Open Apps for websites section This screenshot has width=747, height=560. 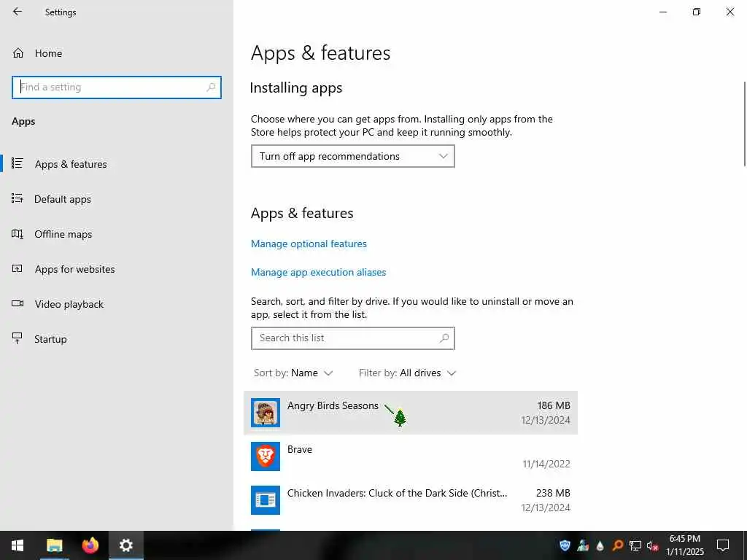tap(116, 269)
